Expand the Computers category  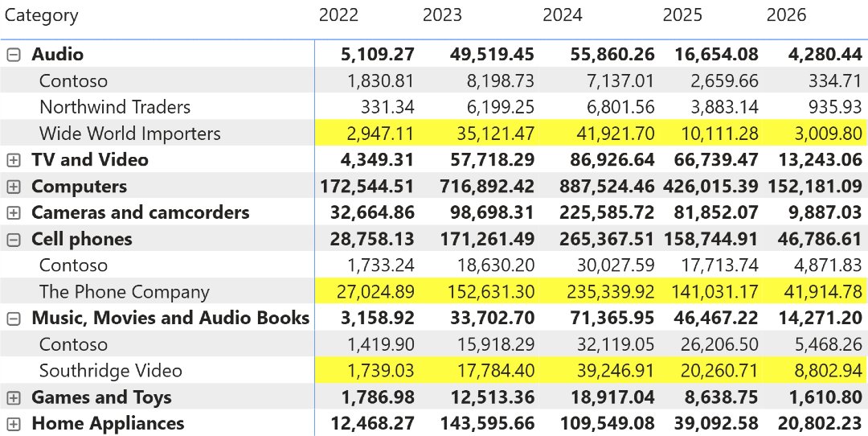pyautogui.click(x=14, y=187)
